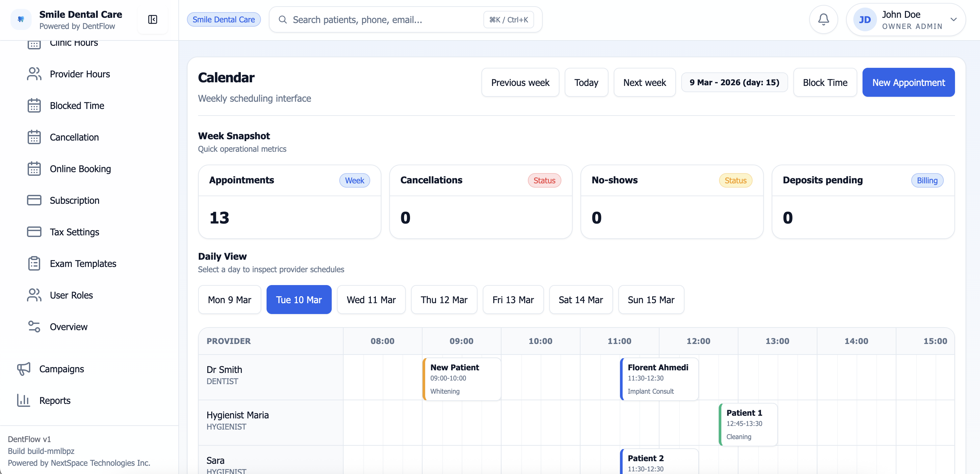Select the User Roles icon
The image size is (980, 474).
tap(34, 295)
